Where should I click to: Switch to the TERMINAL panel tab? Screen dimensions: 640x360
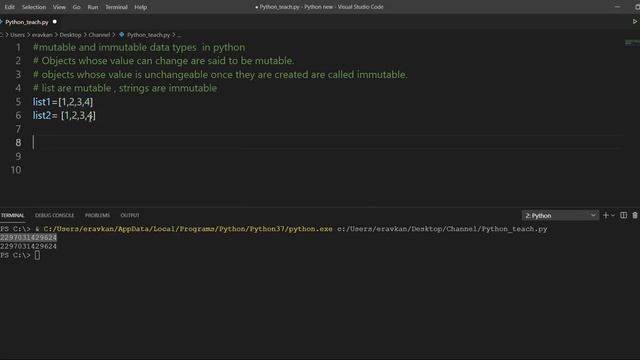(x=12, y=216)
